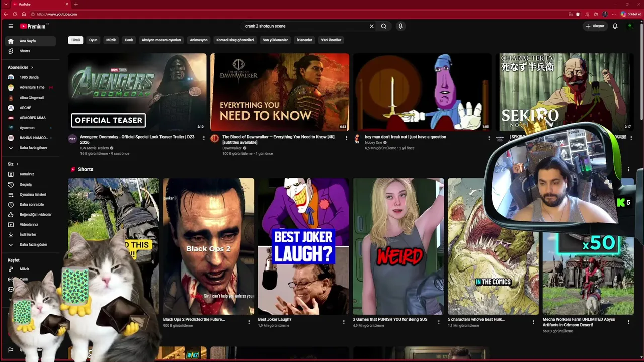The image size is (644, 362).
Task: Open Geçmiş watch history
Action: click(x=31, y=185)
